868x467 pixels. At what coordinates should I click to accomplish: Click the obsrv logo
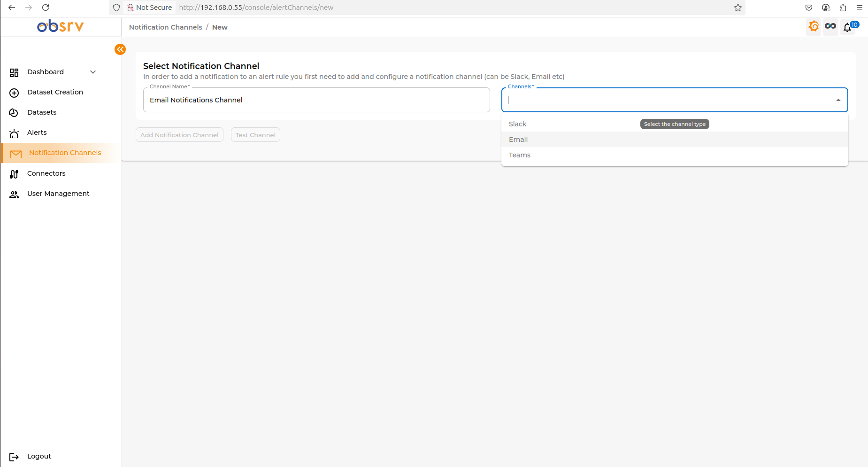coord(61,26)
